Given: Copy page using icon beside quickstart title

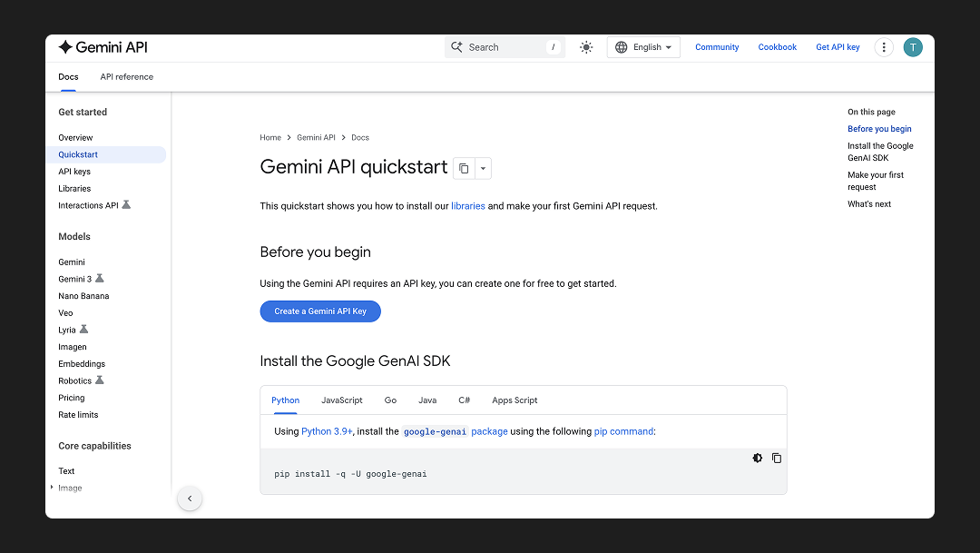Looking at the screenshot, I should (x=464, y=168).
